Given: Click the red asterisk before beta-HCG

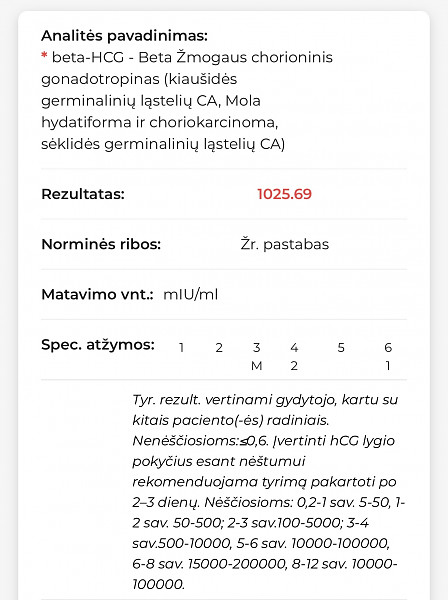Looking at the screenshot, I should click(44, 56).
